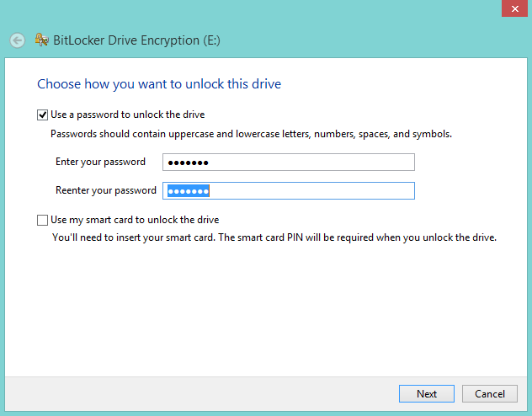Click inside the Reenter your password field
The height and width of the screenshot is (416, 532).
[x=289, y=190]
